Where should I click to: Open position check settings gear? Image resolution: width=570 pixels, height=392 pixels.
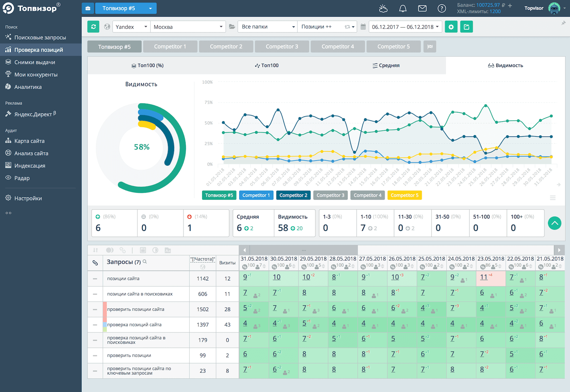click(451, 27)
